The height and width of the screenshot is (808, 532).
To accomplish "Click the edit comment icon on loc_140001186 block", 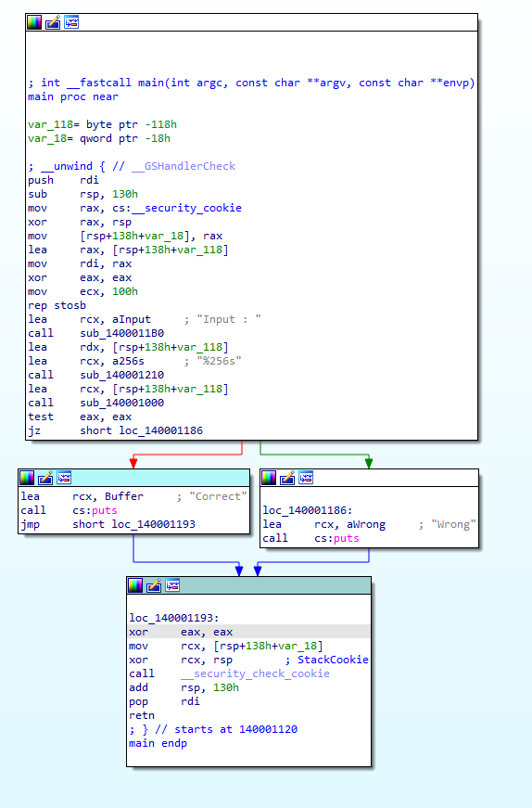I will tap(287, 478).
